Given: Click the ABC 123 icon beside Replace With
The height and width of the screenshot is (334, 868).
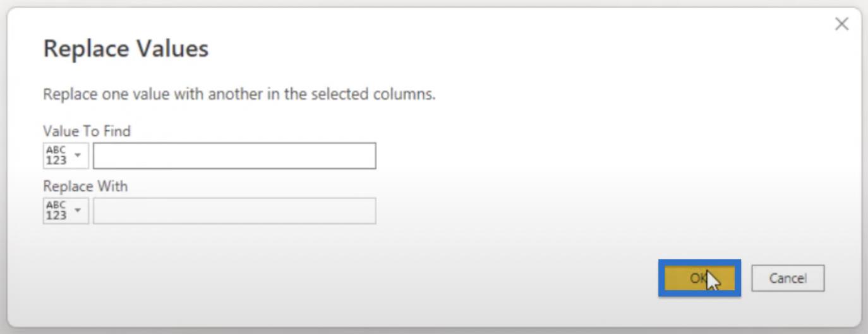Looking at the screenshot, I should pos(56,211).
